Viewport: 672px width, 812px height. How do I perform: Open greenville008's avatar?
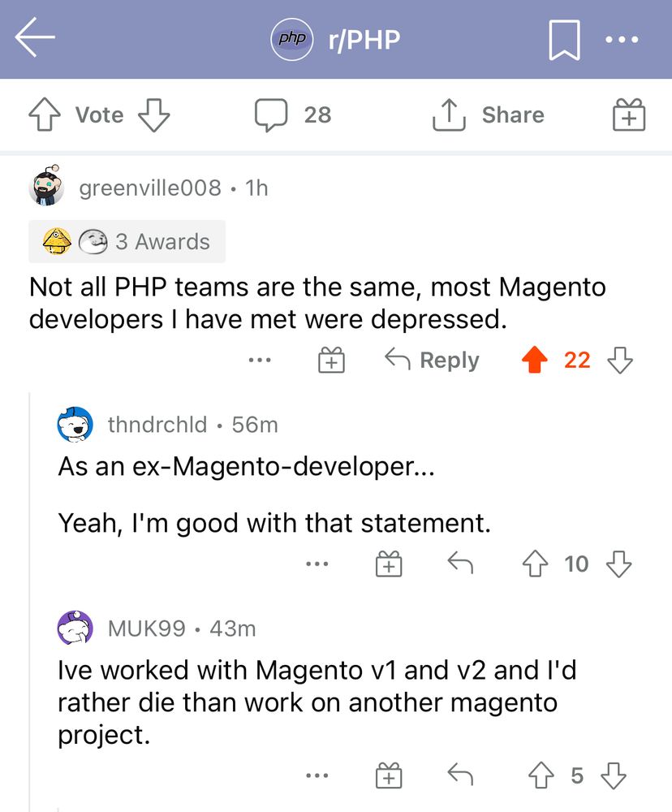point(47,188)
